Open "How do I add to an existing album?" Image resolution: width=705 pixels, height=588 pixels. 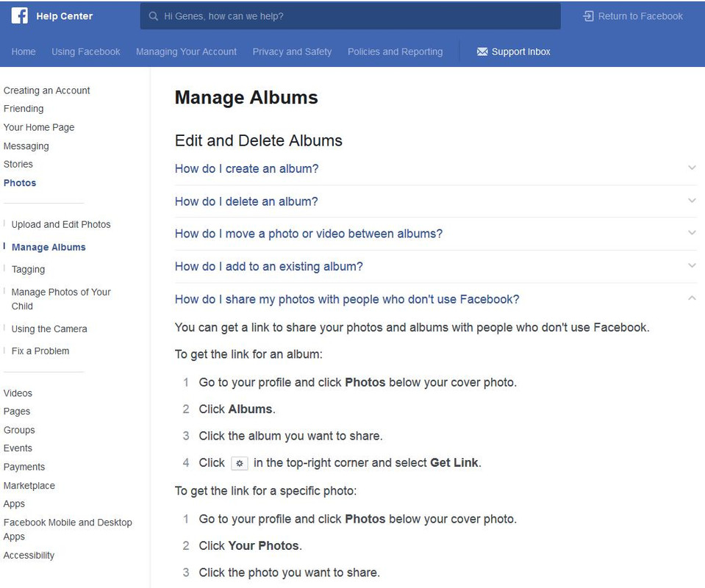(268, 267)
